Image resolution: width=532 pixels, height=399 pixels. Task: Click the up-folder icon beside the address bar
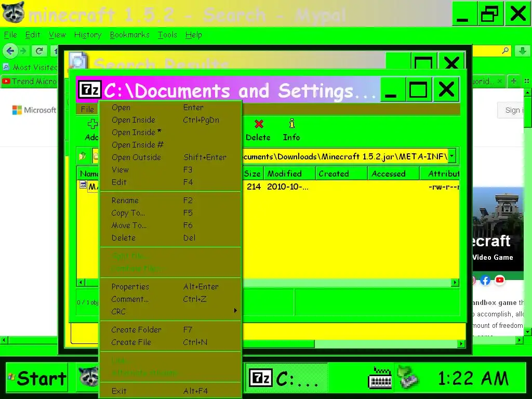tap(83, 156)
